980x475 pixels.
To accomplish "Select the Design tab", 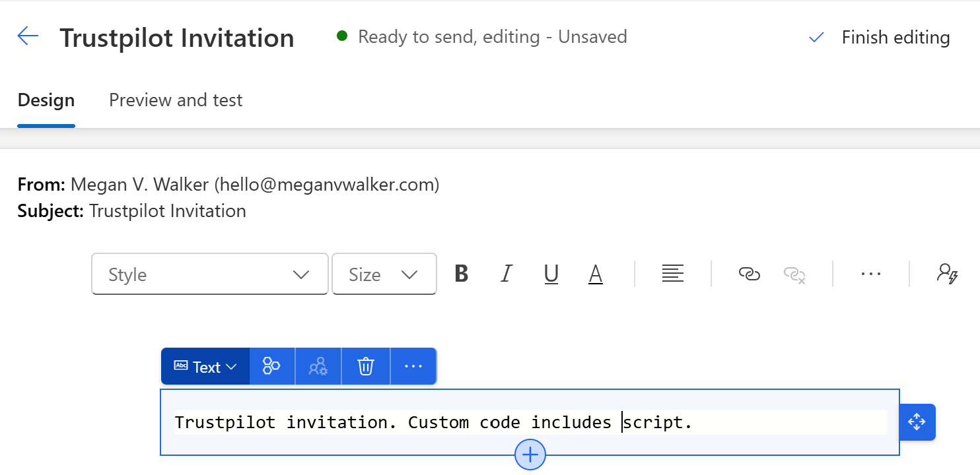I will (46, 100).
